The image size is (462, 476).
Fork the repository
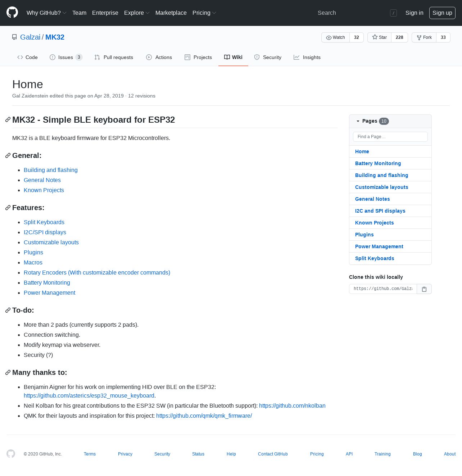(x=424, y=37)
